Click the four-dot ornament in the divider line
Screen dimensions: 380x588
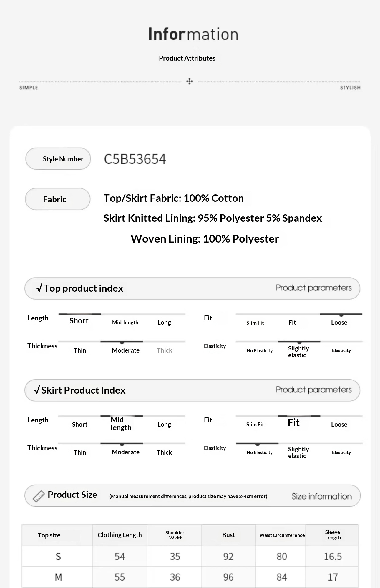(x=190, y=81)
